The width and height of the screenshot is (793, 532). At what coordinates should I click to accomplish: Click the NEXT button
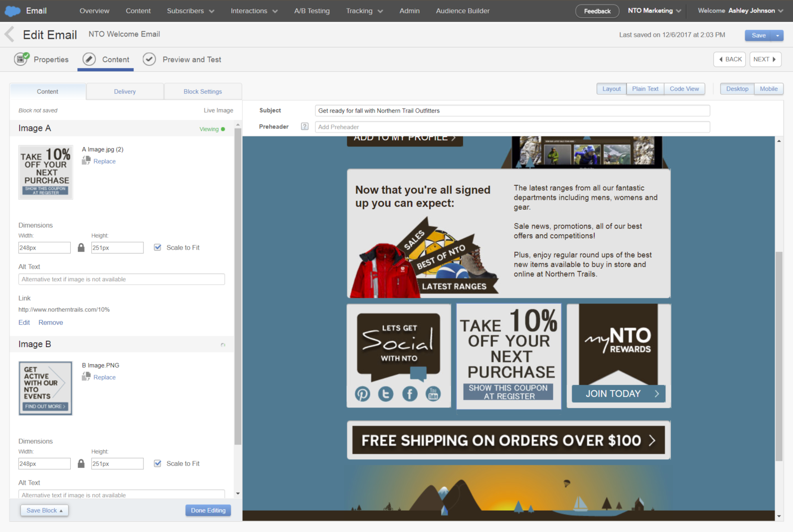click(765, 59)
